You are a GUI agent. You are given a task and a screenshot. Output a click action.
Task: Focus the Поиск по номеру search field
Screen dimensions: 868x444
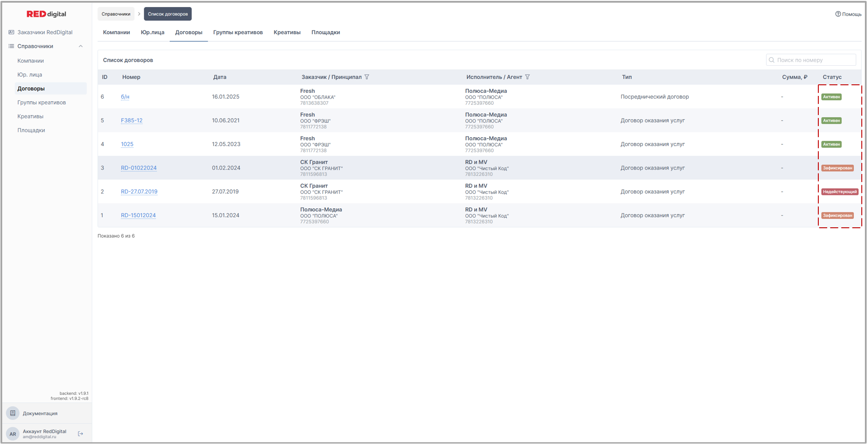[x=811, y=60]
